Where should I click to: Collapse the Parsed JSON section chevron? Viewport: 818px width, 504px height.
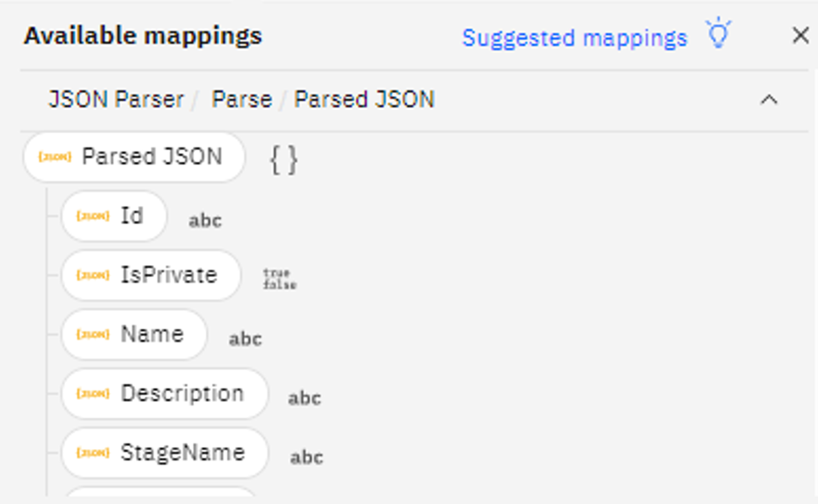(x=769, y=100)
